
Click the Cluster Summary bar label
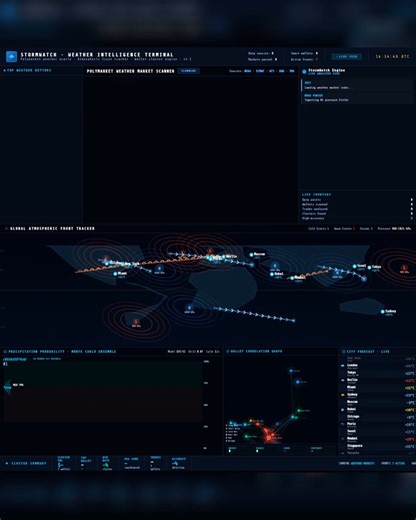pos(26,464)
